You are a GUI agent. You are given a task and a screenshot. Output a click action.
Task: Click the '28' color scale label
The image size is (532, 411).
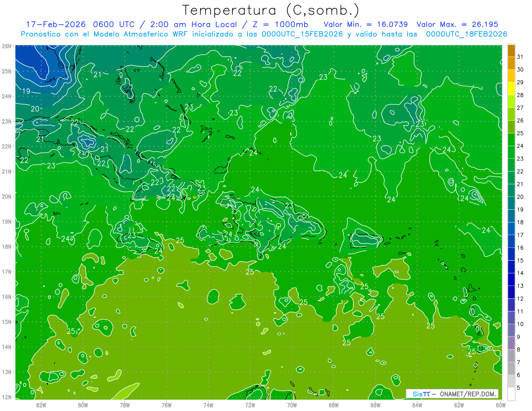click(x=520, y=95)
